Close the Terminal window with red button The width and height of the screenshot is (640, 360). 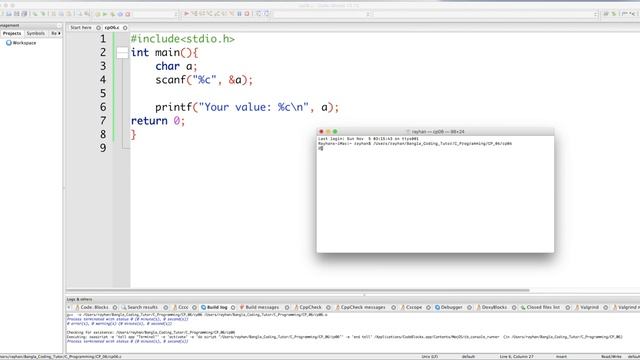pyautogui.click(x=321, y=131)
